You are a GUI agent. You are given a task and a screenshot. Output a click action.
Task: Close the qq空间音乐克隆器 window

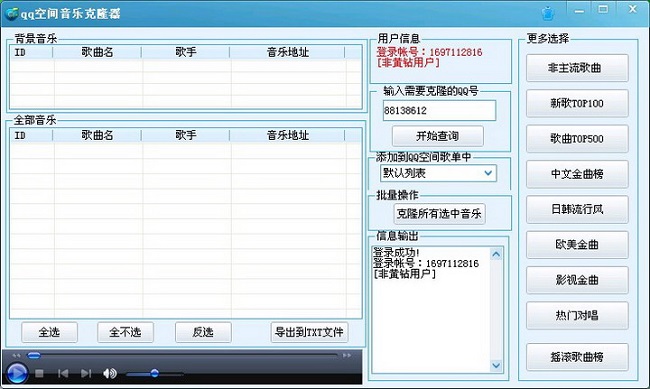(x=633, y=9)
